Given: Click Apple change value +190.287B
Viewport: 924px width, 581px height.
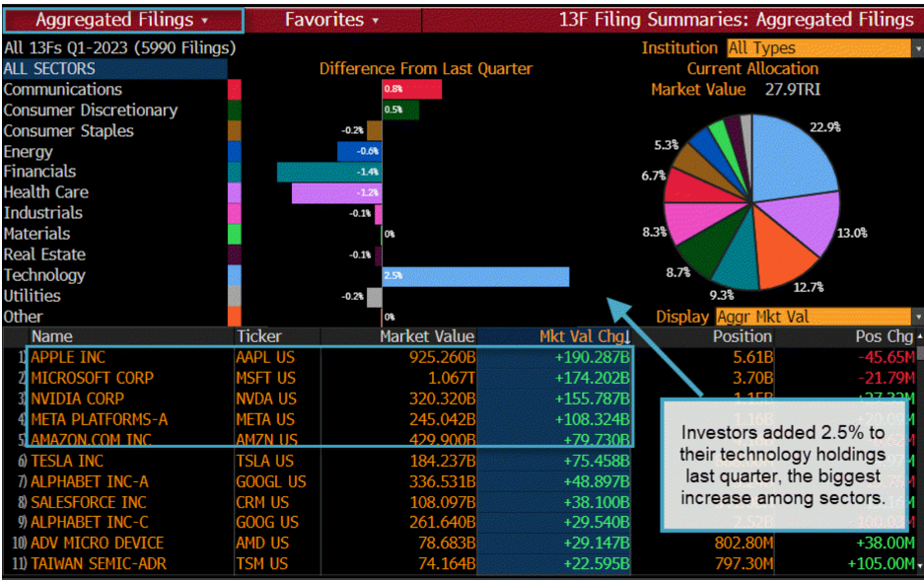Looking at the screenshot, I should 593,357.
